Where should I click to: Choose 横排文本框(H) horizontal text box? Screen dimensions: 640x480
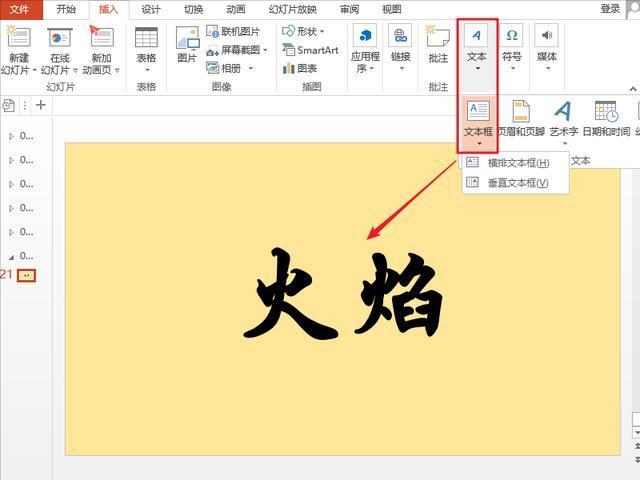click(515, 163)
